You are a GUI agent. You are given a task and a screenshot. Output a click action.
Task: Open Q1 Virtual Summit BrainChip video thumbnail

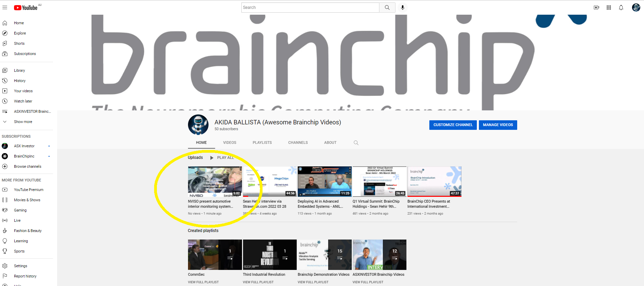[x=379, y=181]
